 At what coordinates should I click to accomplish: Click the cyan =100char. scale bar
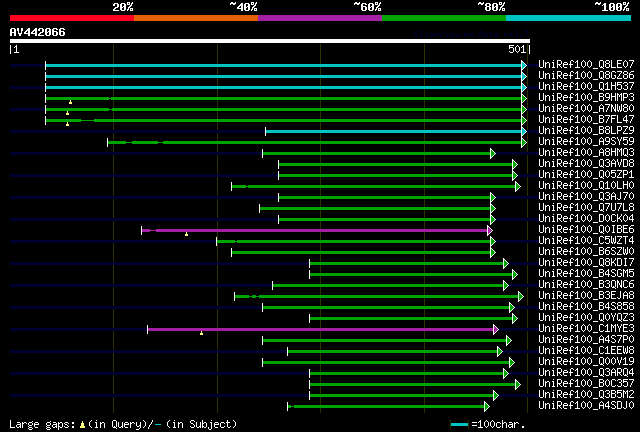coord(459,425)
